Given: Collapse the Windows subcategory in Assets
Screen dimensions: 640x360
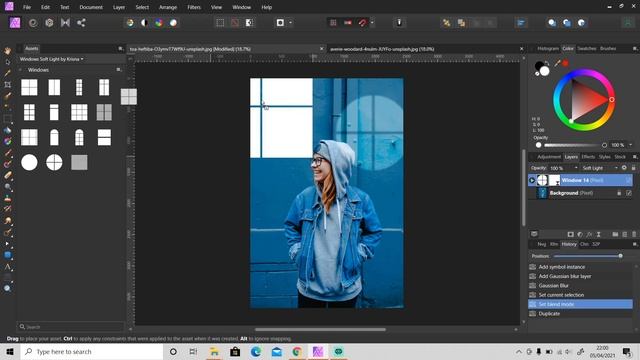Looking at the screenshot, I should tap(20, 70).
